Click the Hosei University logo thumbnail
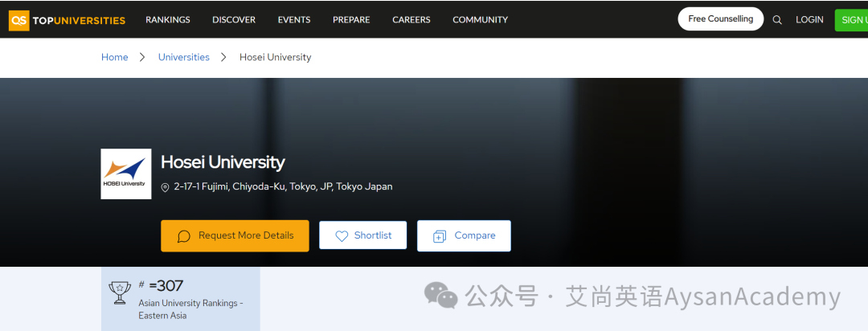The height and width of the screenshot is (331, 868). [x=126, y=174]
